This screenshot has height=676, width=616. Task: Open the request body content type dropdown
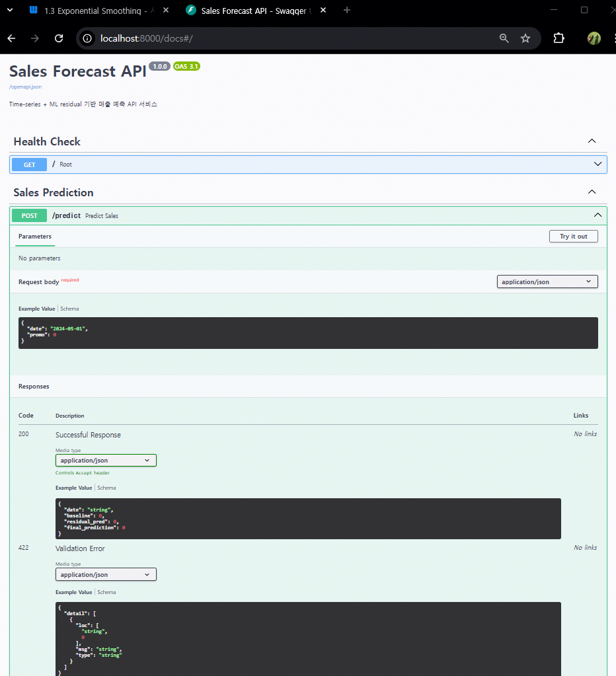pyautogui.click(x=547, y=282)
